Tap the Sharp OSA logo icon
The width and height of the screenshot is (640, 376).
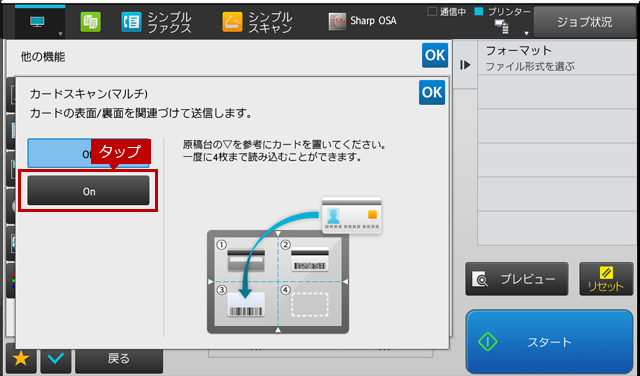tap(337, 22)
